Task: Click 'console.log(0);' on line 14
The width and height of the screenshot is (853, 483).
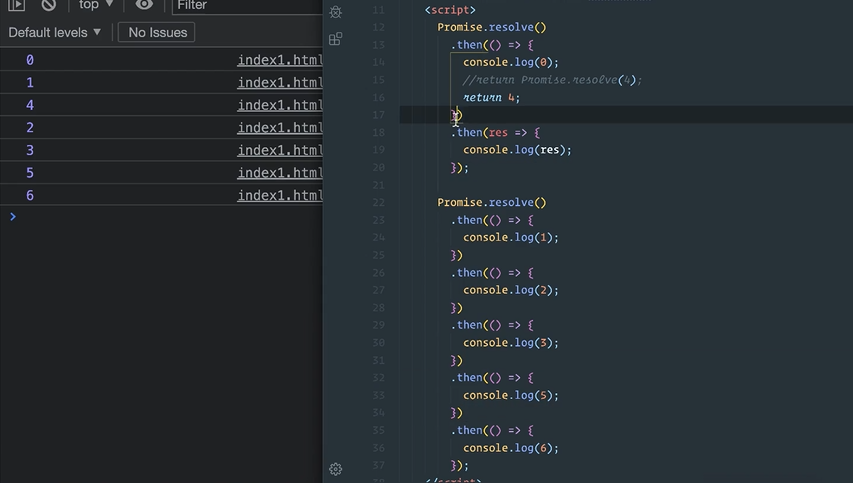Action: click(x=511, y=62)
